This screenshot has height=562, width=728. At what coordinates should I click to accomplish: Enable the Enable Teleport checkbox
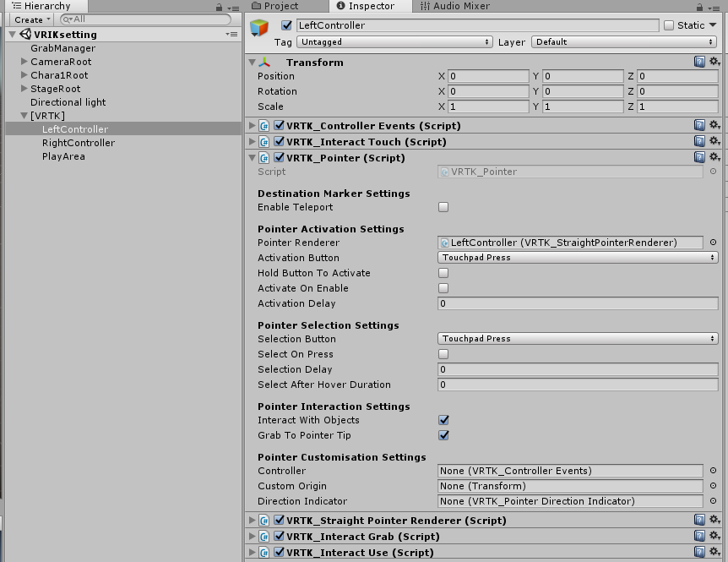[443, 207]
